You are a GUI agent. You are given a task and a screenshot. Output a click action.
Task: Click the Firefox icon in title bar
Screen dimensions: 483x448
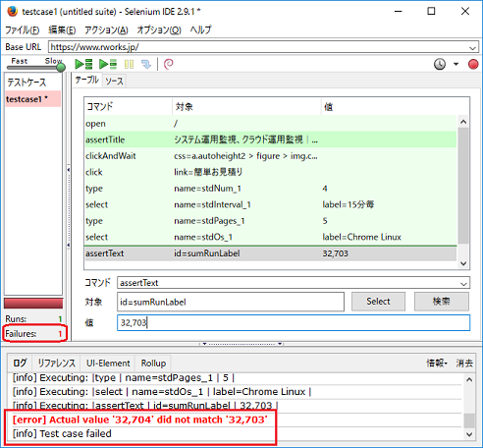tap(13, 11)
